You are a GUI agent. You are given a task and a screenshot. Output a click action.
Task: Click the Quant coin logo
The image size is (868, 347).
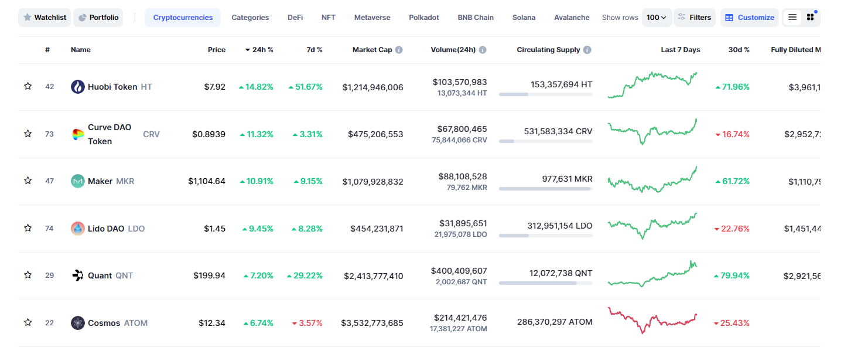tap(77, 275)
